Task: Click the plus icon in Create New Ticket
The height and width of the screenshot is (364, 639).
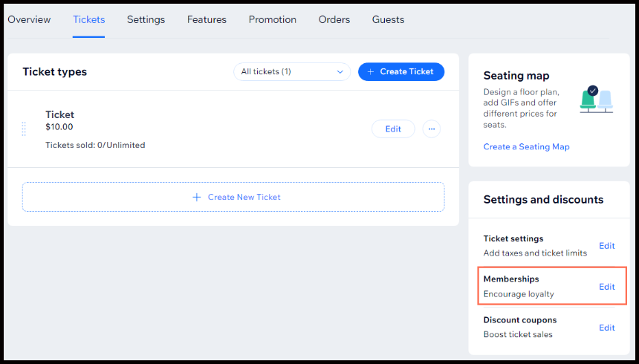Action: 197,197
